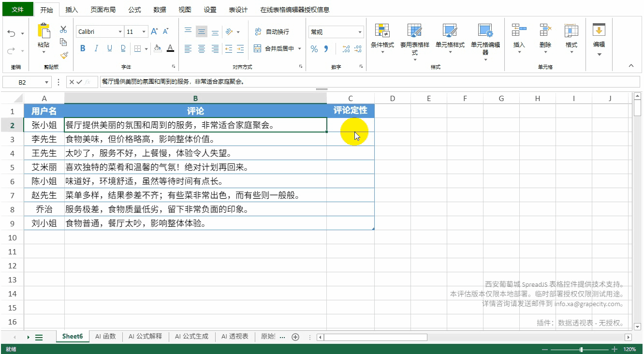Screen dimensions: 644x354
Task: Toggle 自动换行 wrap text
Action: click(x=272, y=31)
